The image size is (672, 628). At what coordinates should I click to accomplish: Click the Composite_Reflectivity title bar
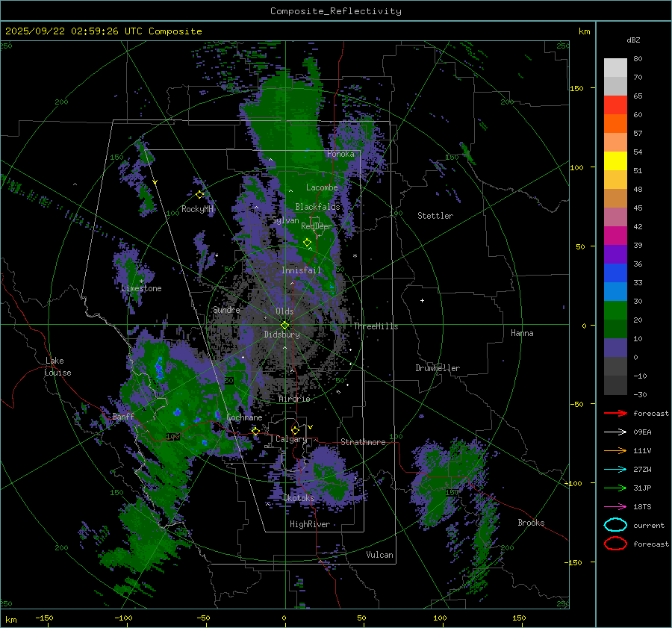335,10
